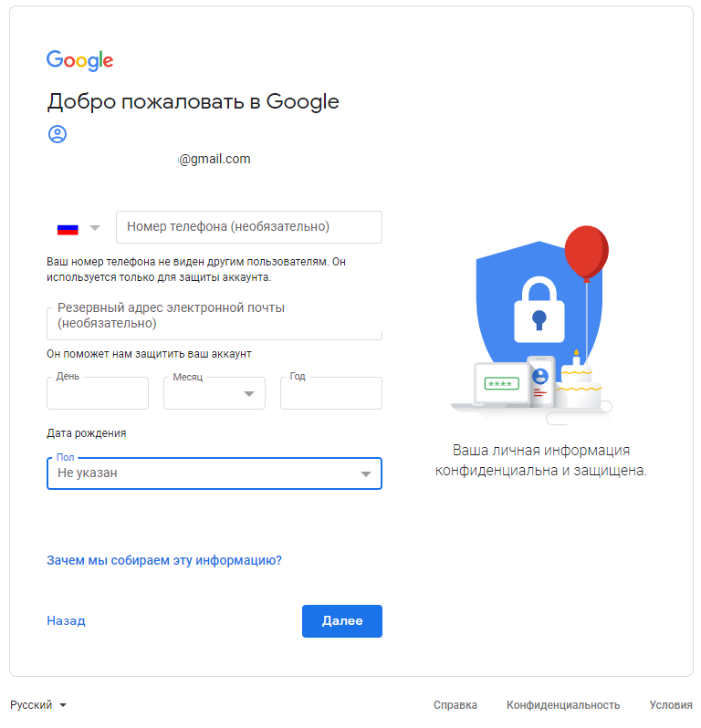Viewport: 701px width, 728px height.
Task: Go back with the Назад link
Action: [x=66, y=621]
